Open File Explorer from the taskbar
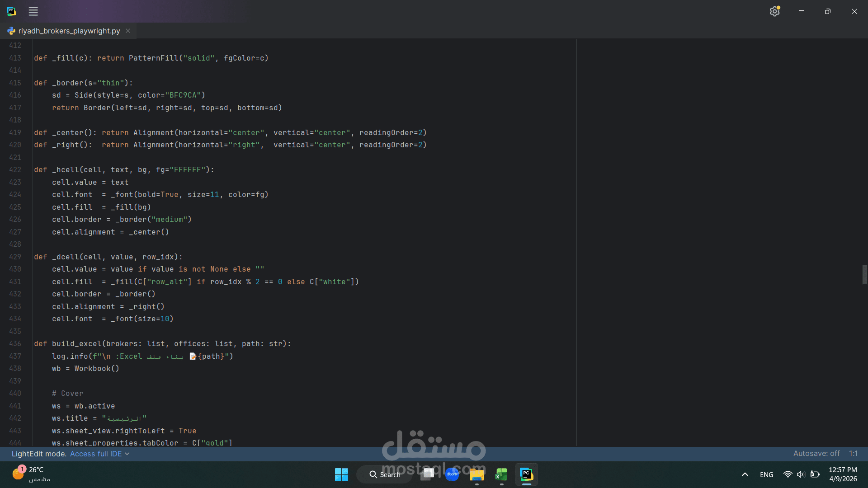Viewport: 868px width, 488px height. 476,474
